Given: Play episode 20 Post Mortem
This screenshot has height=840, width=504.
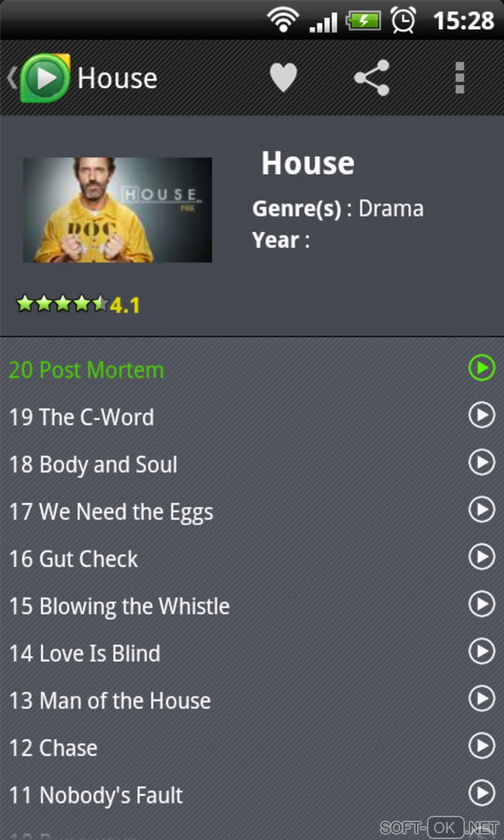Looking at the screenshot, I should tap(481, 368).
